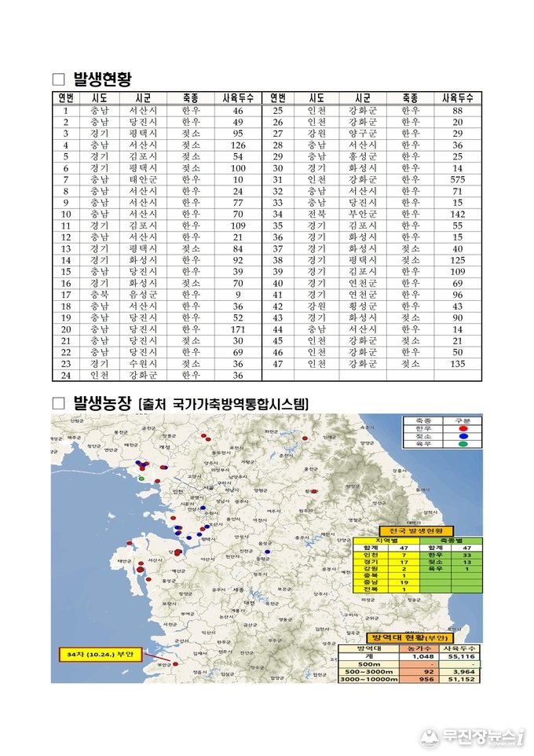This screenshot has height=756, width=534.
Task: Click the 젖소 count 13 in nationwide table
Action: point(466,562)
